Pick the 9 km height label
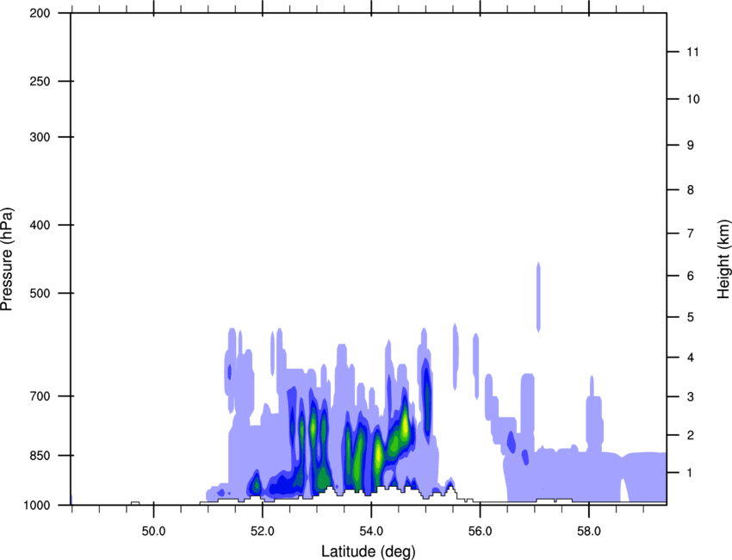The image size is (732, 560). pos(691,146)
